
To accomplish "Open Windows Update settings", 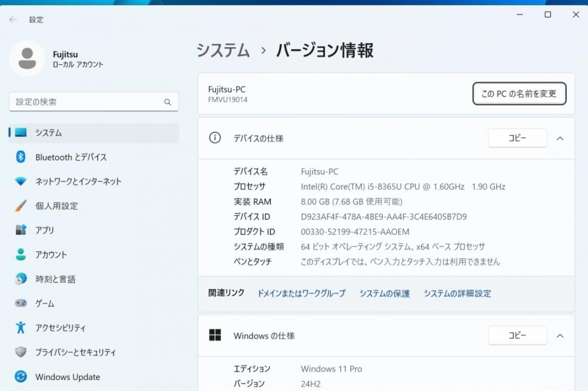I will click(x=93, y=377).
